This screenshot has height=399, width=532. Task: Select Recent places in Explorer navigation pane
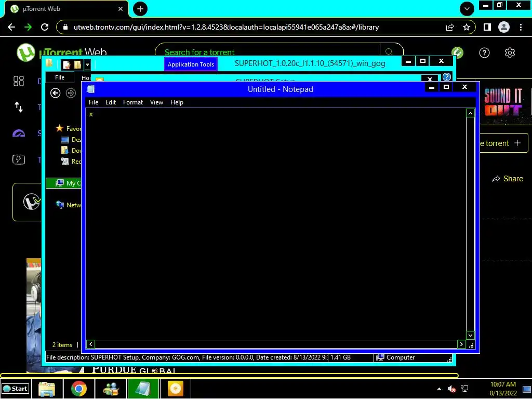(71, 161)
